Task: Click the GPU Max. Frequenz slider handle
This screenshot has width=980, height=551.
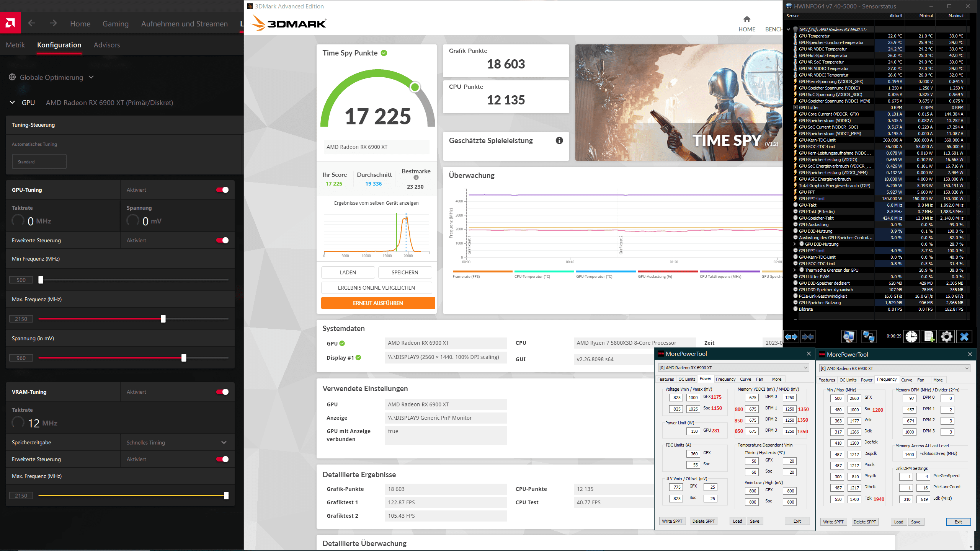Action: pos(163,319)
